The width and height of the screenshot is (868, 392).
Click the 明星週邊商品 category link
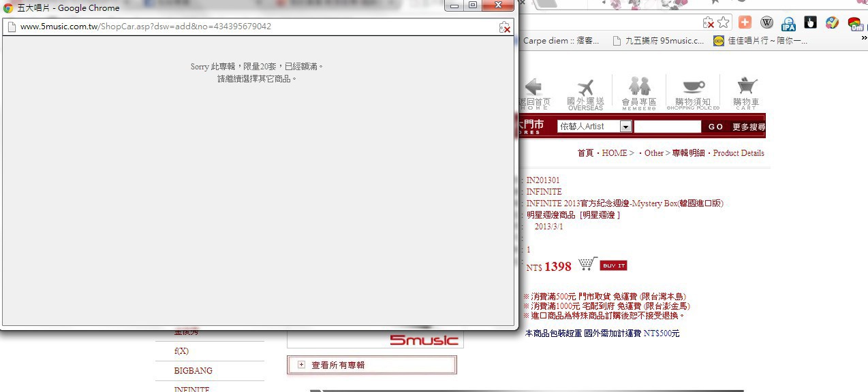551,215
